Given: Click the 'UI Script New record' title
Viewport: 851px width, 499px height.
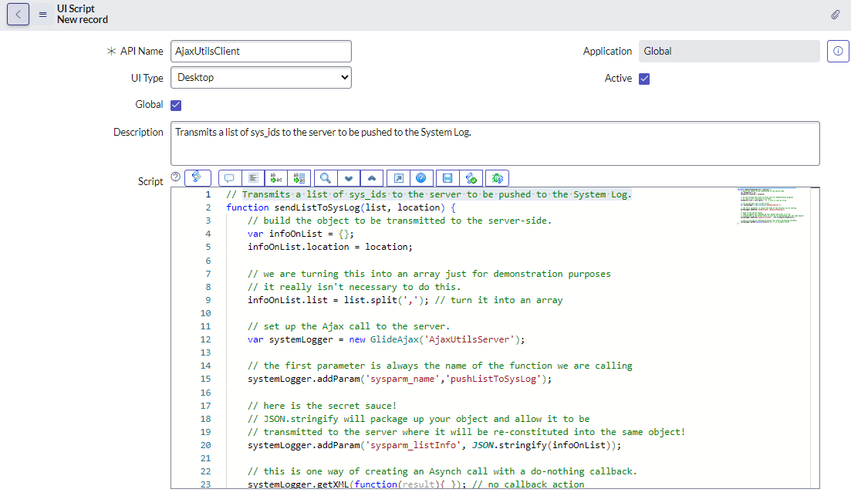Looking at the screenshot, I should coord(82,14).
